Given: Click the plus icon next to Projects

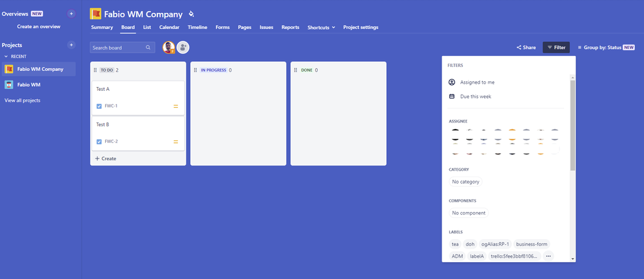Looking at the screenshot, I should tap(71, 44).
